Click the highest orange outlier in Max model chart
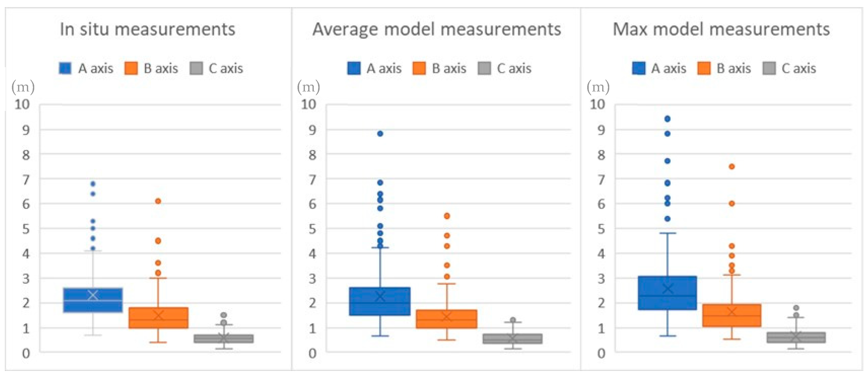The image size is (868, 377). tap(732, 167)
